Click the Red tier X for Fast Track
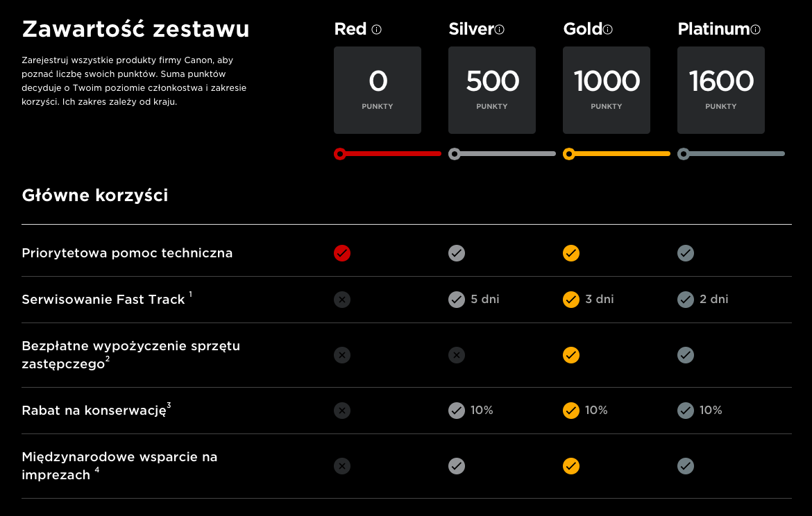This screenshot has height=516, width=812. pos(341,299)
